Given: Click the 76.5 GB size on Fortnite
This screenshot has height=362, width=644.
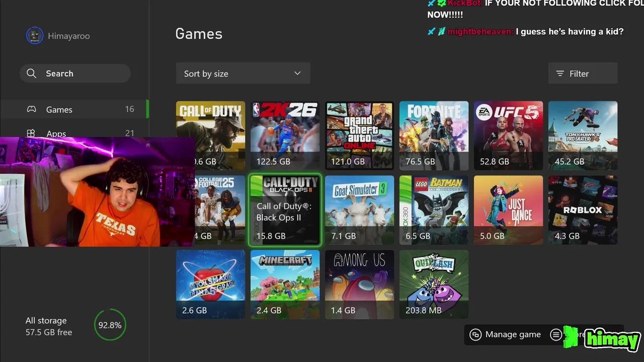Looking at the screenshot, I should [420, 161].
